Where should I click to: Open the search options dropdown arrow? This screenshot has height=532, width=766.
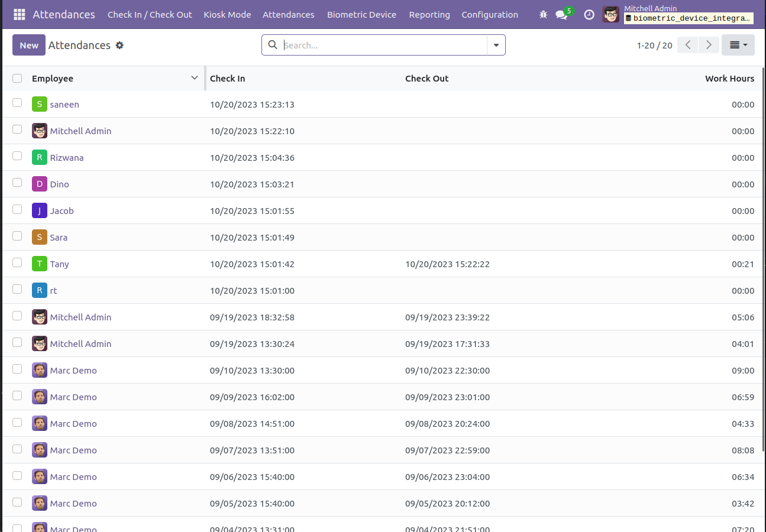496,45
